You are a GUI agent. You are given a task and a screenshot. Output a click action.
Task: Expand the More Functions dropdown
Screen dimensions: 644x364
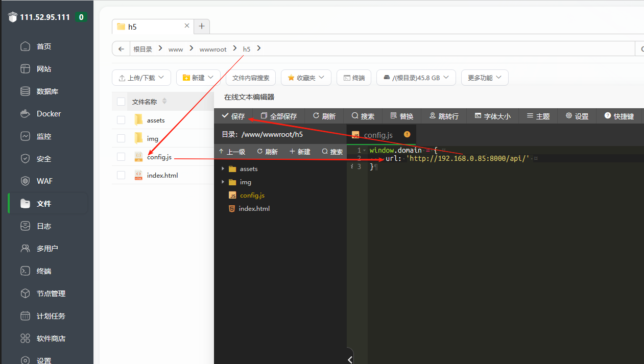pyautogui.click(x=484, y=78)
